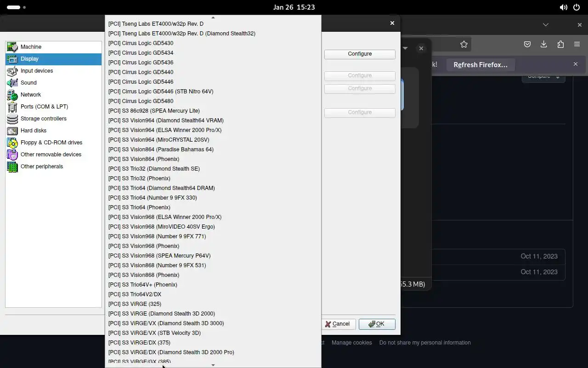The height and width of the screenshot is (368, 588).
Task: Click the Machine category icon
Action: coord(12,47)
